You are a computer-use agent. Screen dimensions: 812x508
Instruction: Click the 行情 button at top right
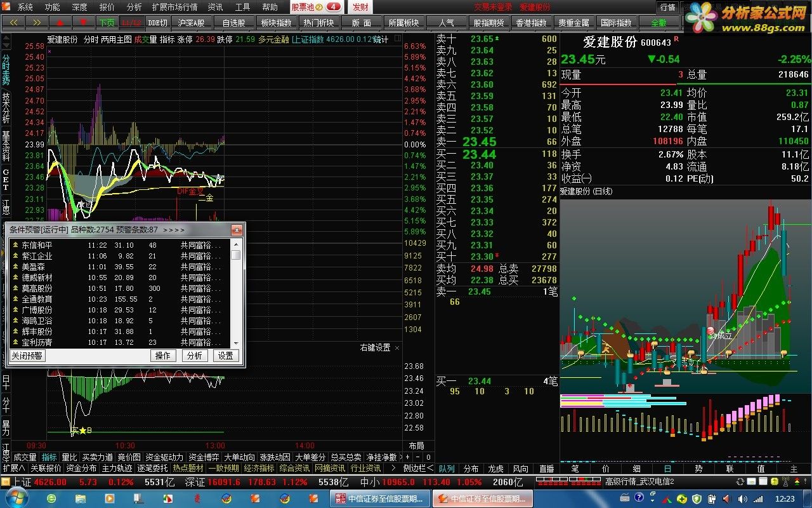[x=667, y=7]
